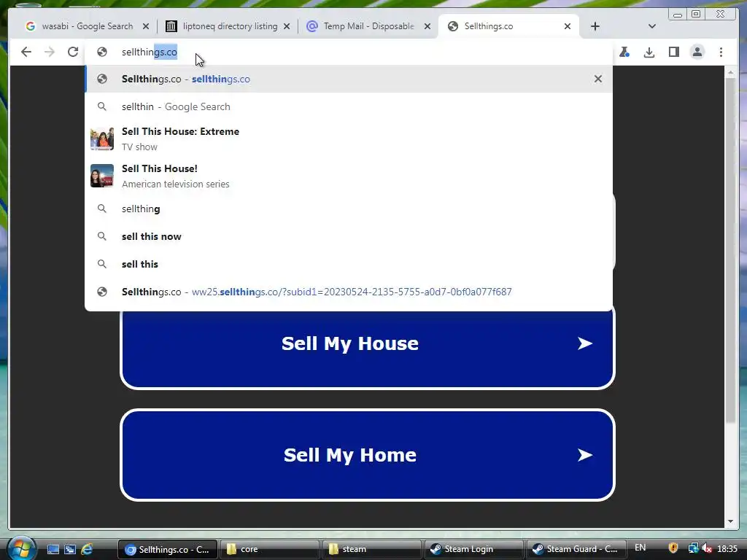Click the Sell This House: Extreme thumbnail
The image size is (747, 560).
(102, 139)
